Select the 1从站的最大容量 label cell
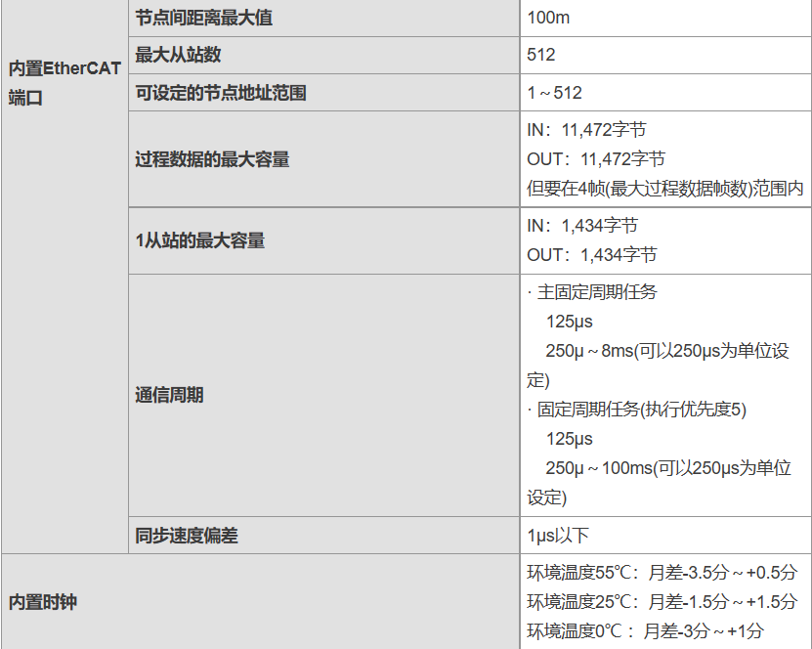 tap(199, 240)
